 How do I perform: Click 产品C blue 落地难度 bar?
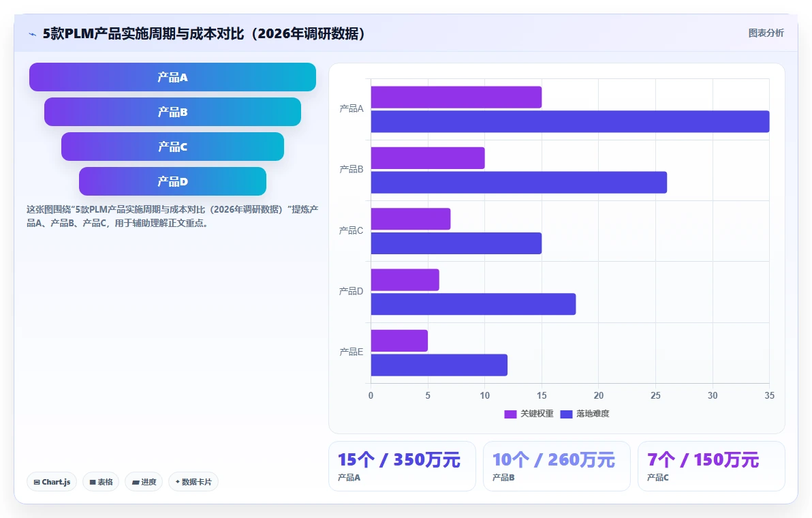coord(456,243)
